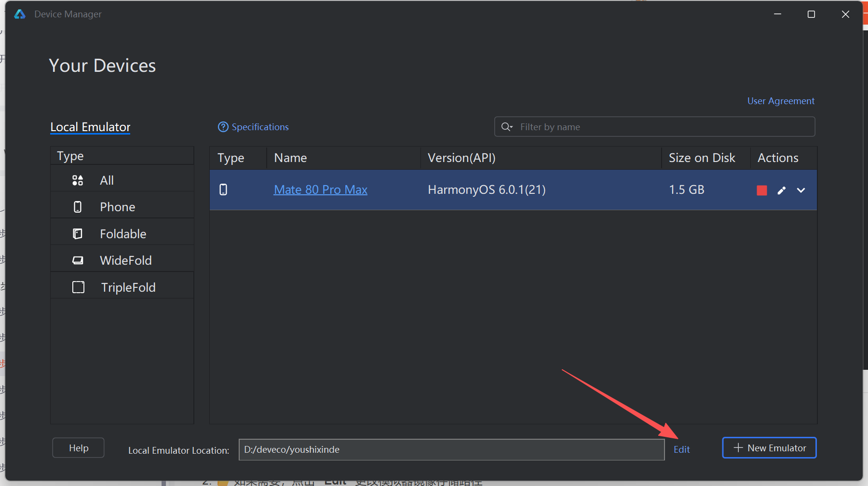Click the search magnifier icon in filter
The height and width of the screenshot is (486, 868).
[507, 127]
